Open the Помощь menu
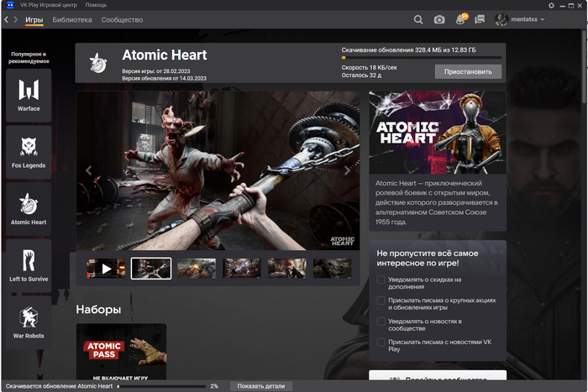Image resolution: width=588 pixels, height=392 pixels. click(96, 5)
